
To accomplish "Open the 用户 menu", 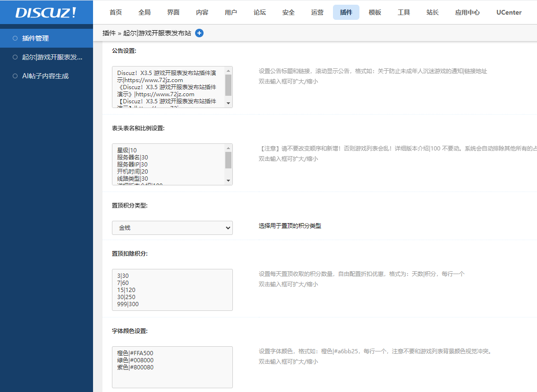I will click(x=231, y=12).
